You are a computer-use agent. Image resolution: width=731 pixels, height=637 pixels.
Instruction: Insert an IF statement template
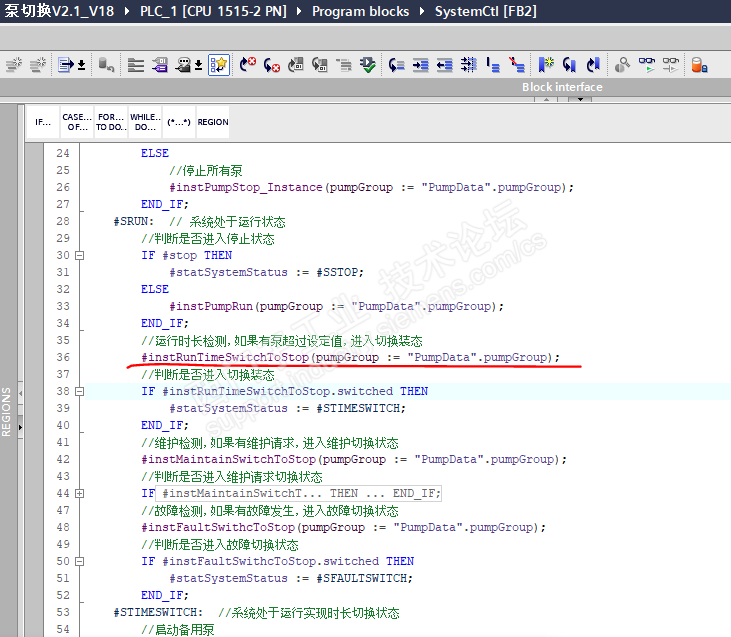(x=42, y=122)
